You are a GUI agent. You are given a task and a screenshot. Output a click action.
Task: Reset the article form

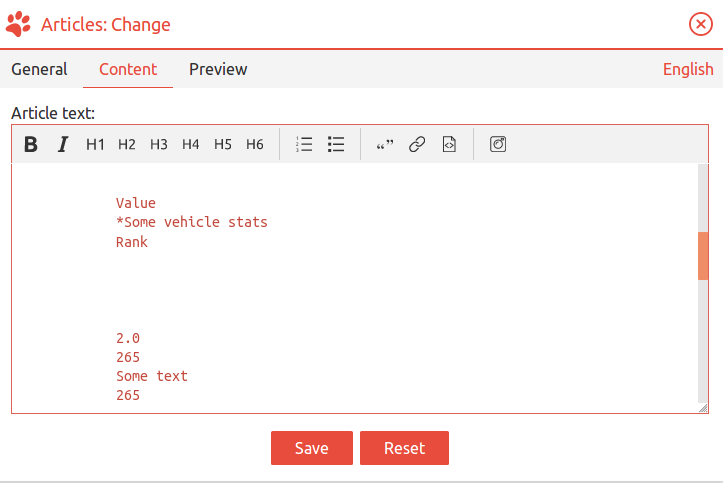(x=404, y=448)
